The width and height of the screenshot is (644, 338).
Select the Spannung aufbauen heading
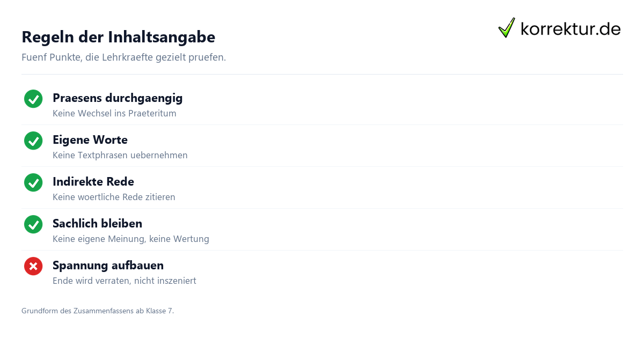[108, 266]
